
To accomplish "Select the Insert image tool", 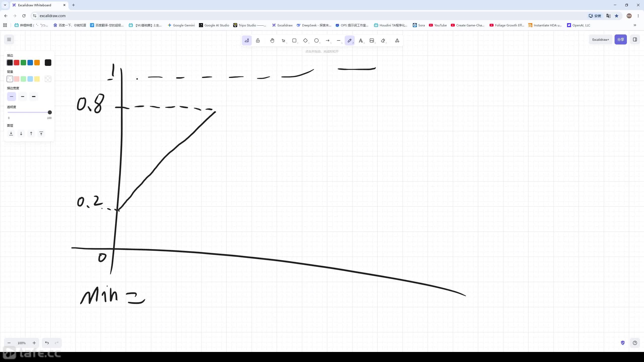I will pos(372,40).
